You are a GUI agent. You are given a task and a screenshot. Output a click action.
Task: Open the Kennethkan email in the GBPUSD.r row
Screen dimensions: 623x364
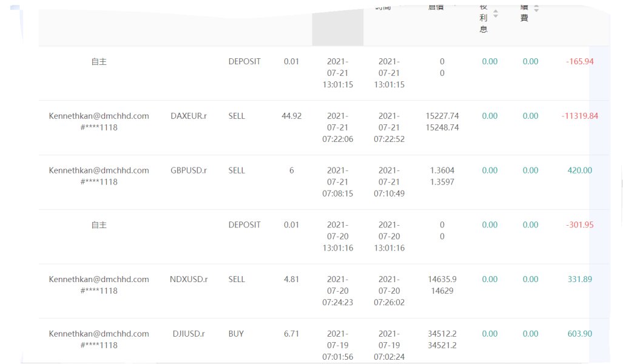[99, 170]
